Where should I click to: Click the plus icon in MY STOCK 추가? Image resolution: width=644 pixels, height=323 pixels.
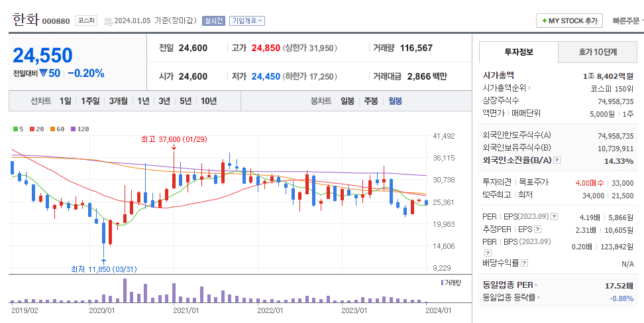pyautogui.click(x=544, y=21)
